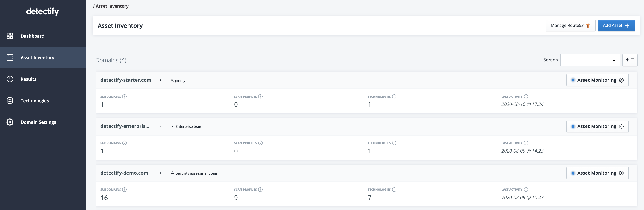Click last activity 2020-08-10 @ 17:24
The height and width of the screenshot is (210, 644).
pos(522,104)
